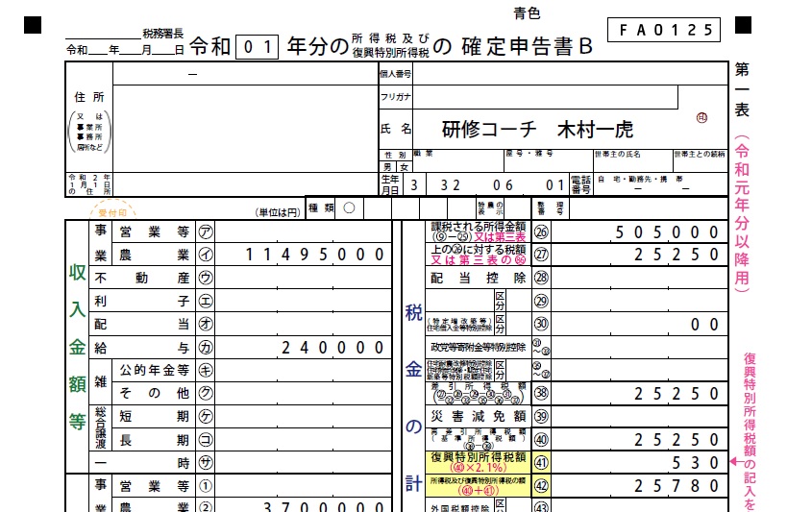Click the circled ㉖ row number
Image resolution: width=812 pixels, height=512 pixels.
coord(541,232)
